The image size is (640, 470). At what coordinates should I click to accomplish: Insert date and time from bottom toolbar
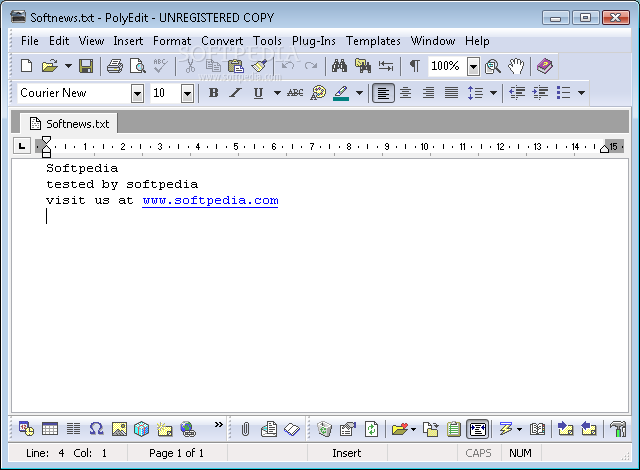pyautogui.click(x=27, y=429)
